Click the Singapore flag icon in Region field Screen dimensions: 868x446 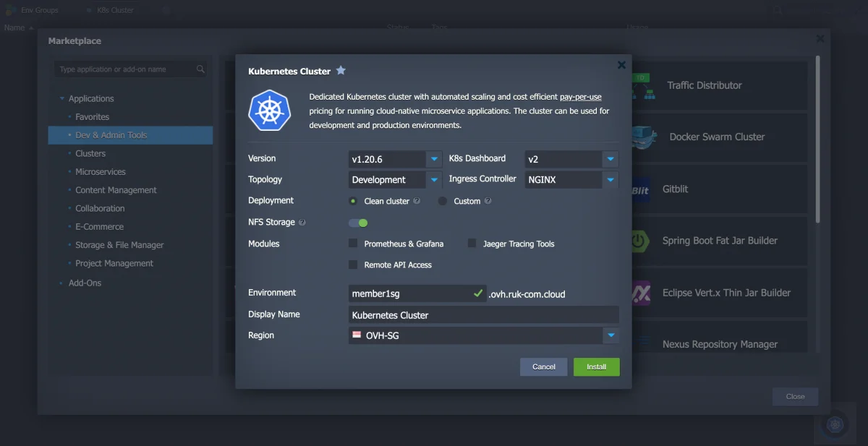(357, 335)
